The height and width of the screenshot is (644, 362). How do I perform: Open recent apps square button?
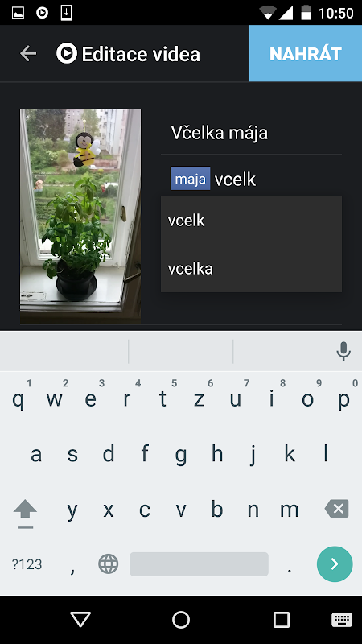pyautogui.click(x=282, y=620)
